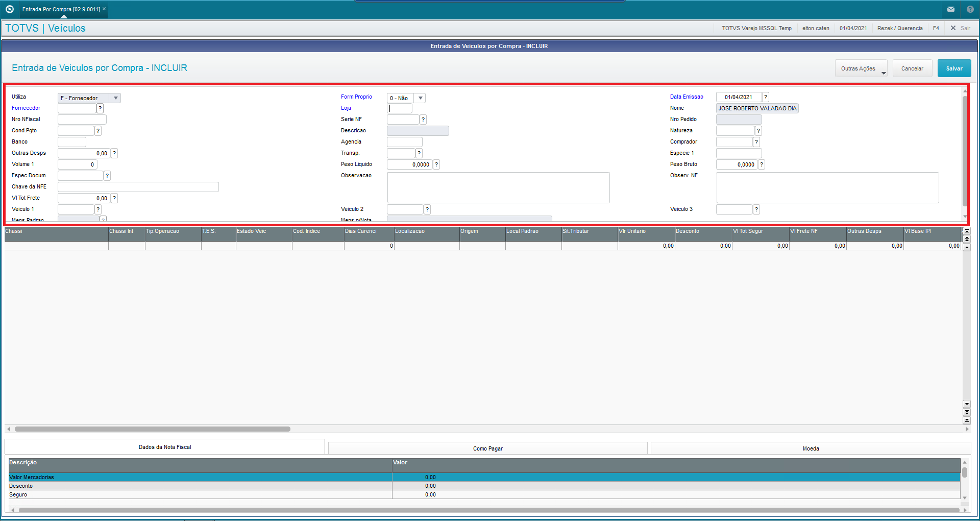The height and width of the screenshot is (521, 980).
Task: Expand the Form Proprio dropdown 0 - Não
Action: pos(420,98)
